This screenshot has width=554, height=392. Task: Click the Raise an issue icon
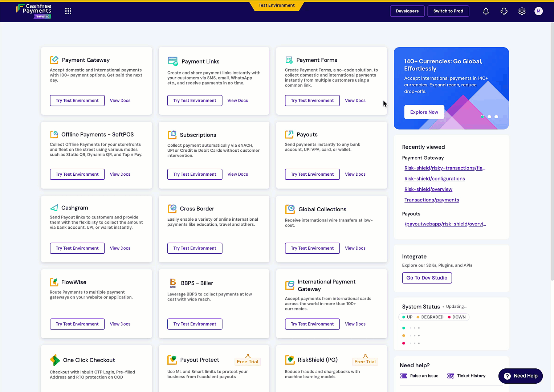pos(403,376)
